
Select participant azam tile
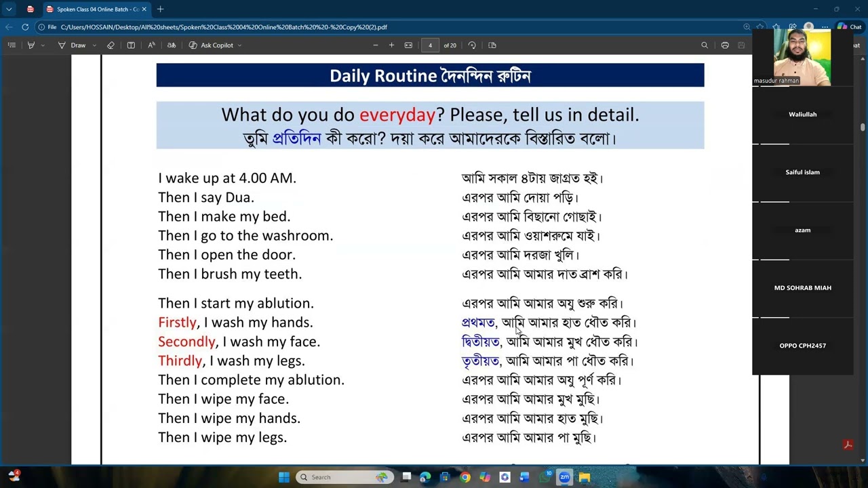click(x=802, y=230)
